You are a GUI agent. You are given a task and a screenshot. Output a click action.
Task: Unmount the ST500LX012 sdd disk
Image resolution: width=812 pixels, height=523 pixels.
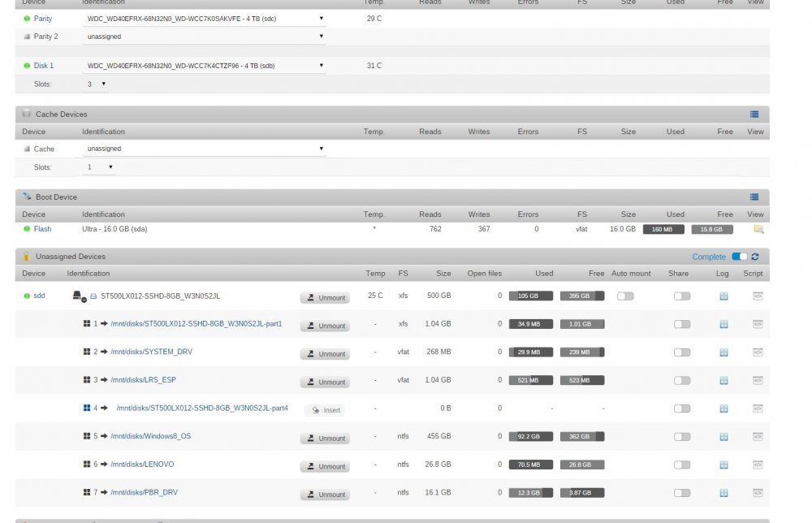[326, 298]
